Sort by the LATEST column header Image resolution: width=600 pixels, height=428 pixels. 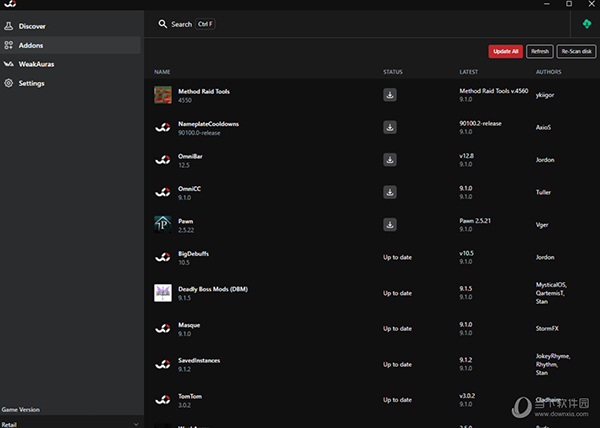(x=468, y=72)
